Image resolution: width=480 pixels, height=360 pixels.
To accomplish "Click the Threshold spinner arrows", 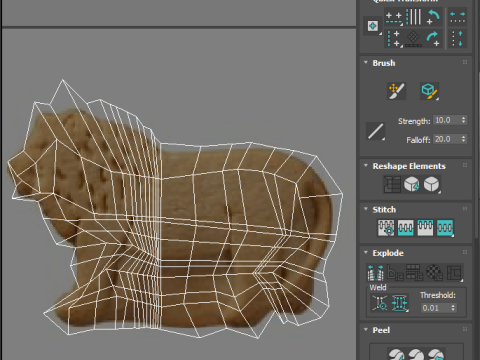I will pos(453,308).
